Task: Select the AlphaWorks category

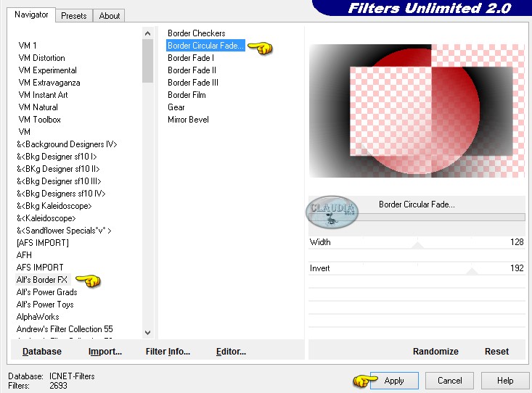Action: [38, 317]
